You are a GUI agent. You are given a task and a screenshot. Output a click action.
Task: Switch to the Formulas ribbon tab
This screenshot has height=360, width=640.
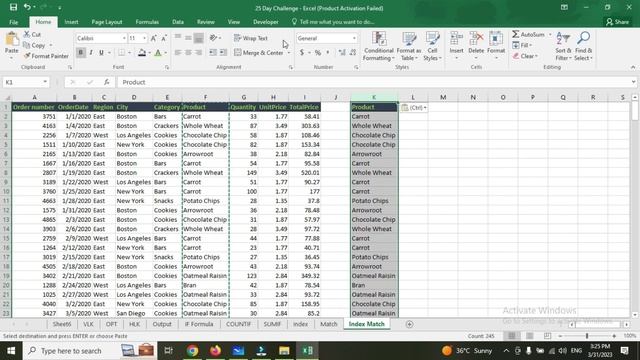147,22
